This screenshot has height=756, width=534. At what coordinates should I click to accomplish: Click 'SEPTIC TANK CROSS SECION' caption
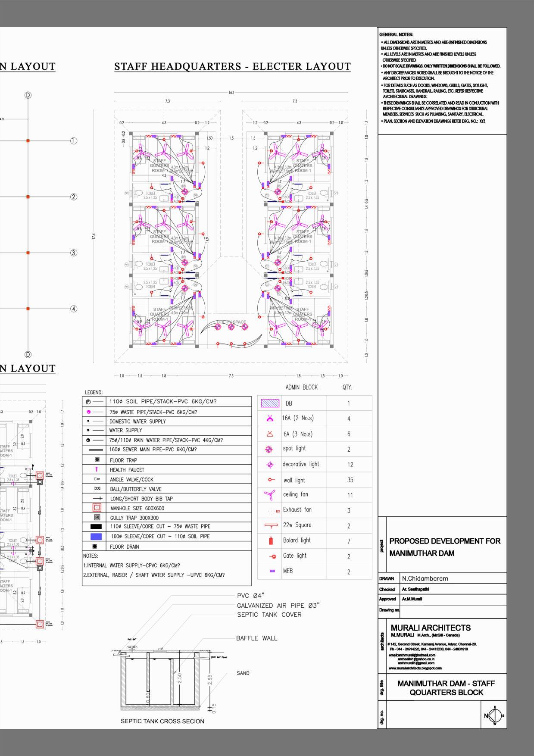(x=162, y=721)
